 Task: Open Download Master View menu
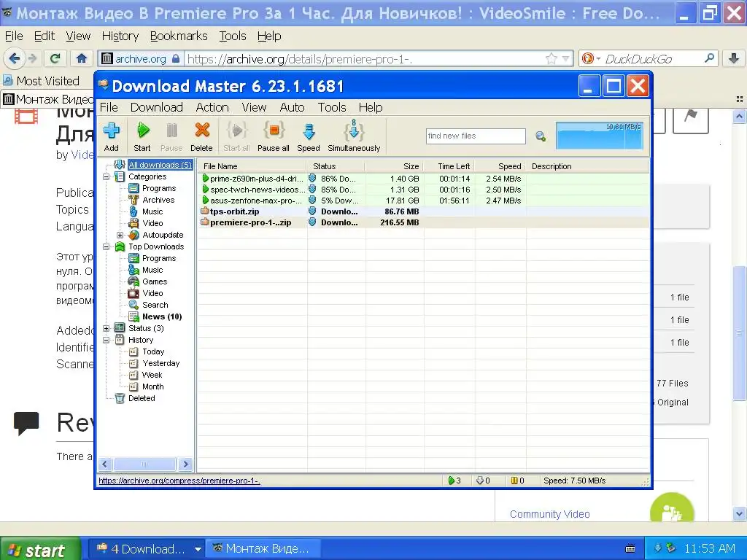(254, 107)
